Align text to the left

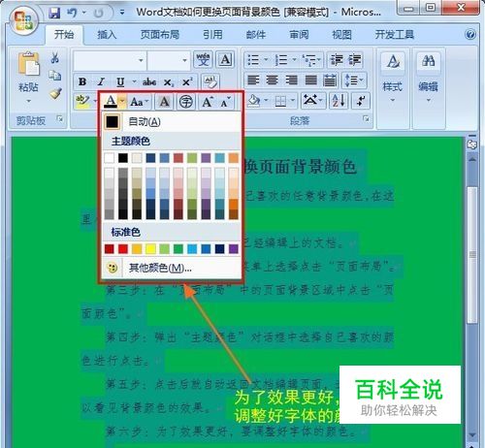point(253,80)
